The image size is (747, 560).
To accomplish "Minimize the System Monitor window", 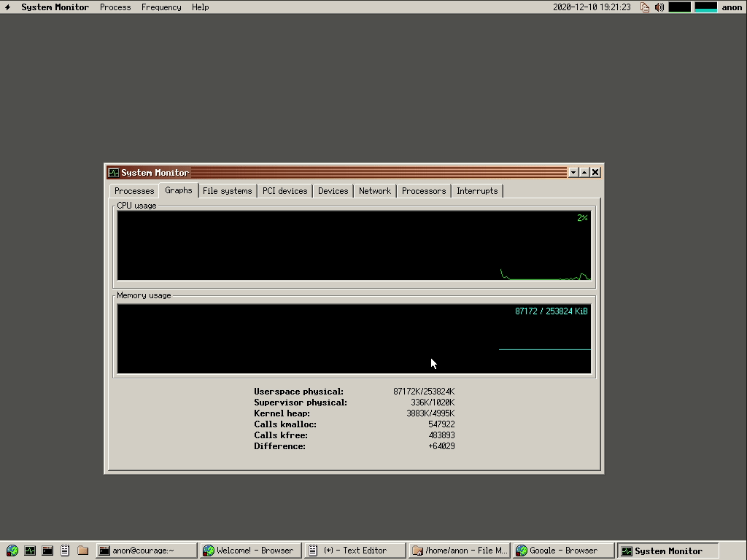I will click(x=573, y=172).
